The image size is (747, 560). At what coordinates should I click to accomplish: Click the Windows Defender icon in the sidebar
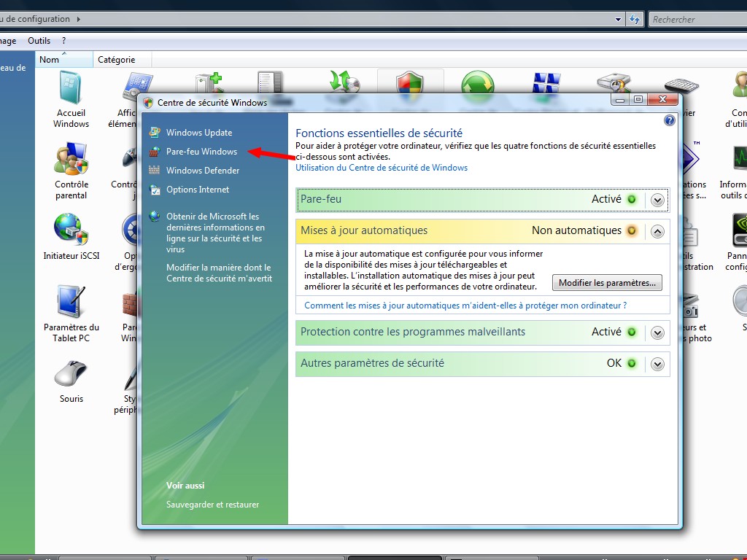pyautogui.click(x=155, y=170)
